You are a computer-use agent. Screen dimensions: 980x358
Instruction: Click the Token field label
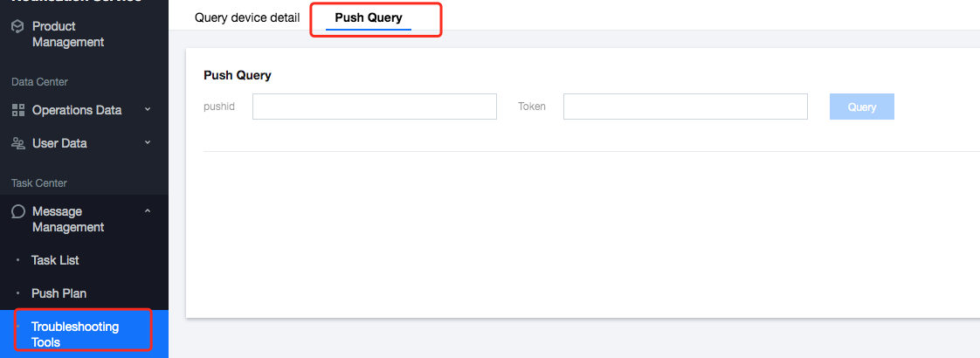point(532,107)
